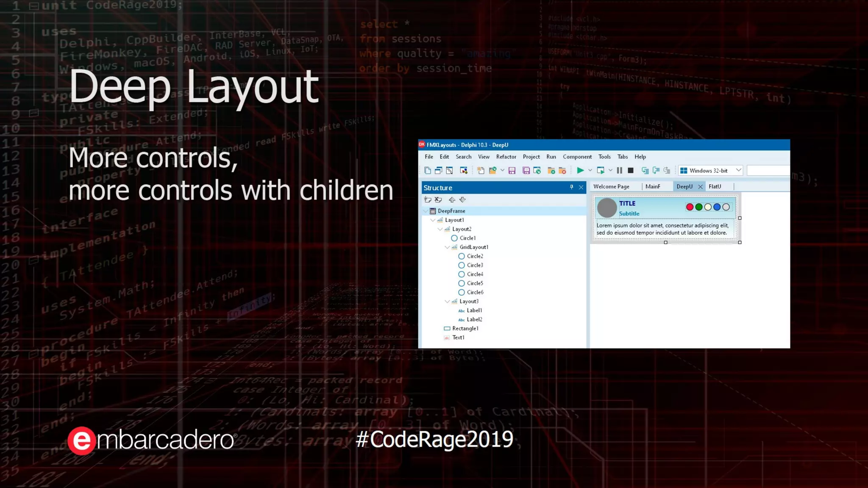This screenshot has width=868, height=488.
Task: Collapse the DeepFrame tree node
Action: point(426,211)
